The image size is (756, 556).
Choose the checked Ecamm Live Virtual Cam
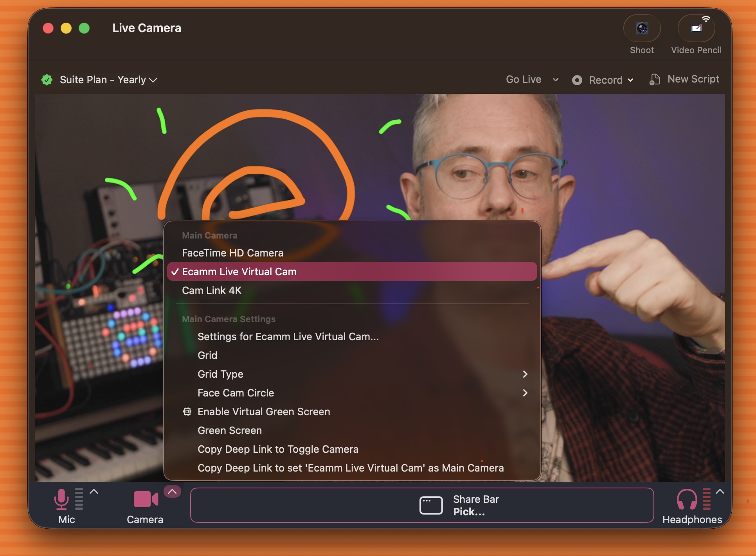[x=352, y=272]
